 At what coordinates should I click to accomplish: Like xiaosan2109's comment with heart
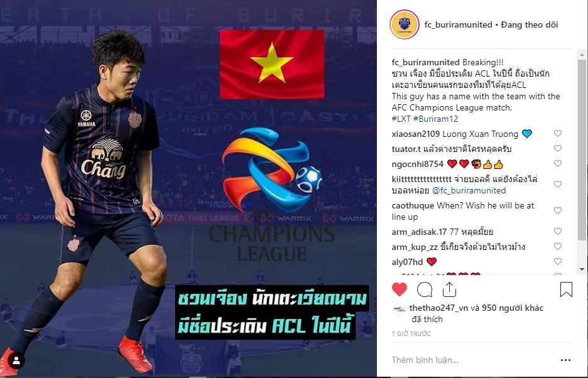click(558, 134)
